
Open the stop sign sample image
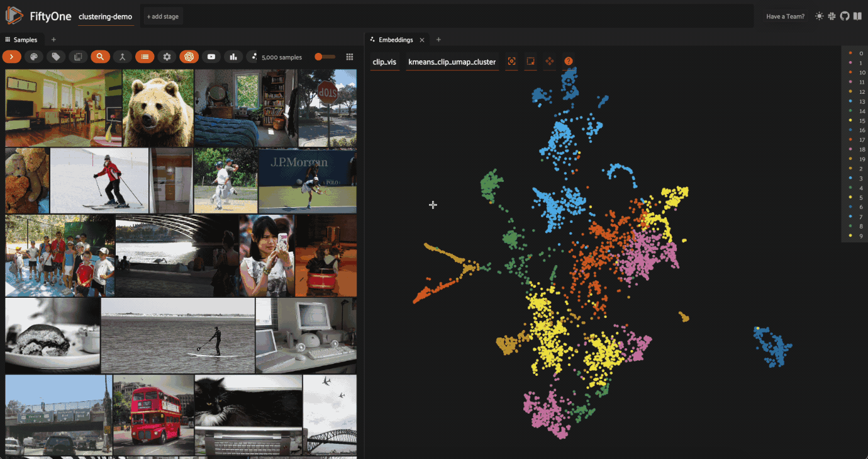point(328,108)
